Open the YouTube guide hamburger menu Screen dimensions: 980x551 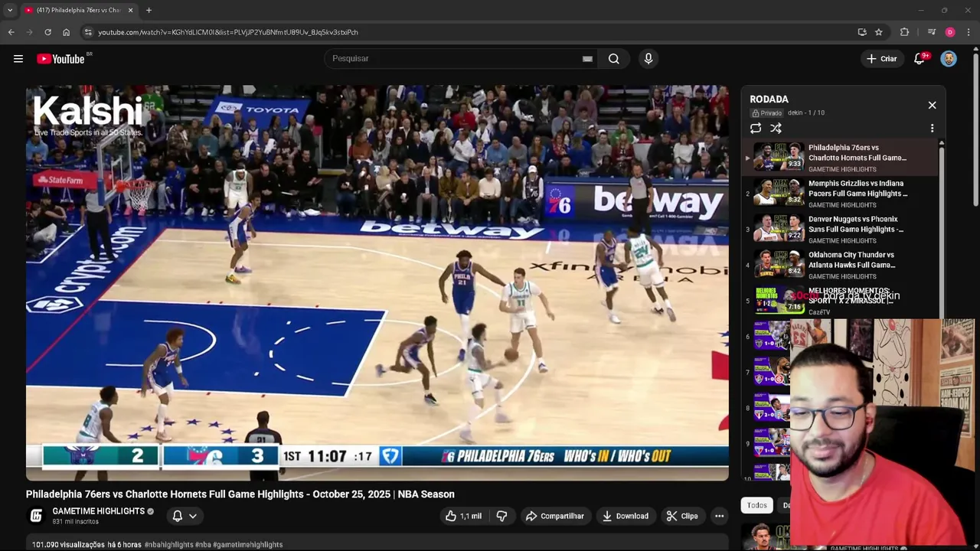18,59
